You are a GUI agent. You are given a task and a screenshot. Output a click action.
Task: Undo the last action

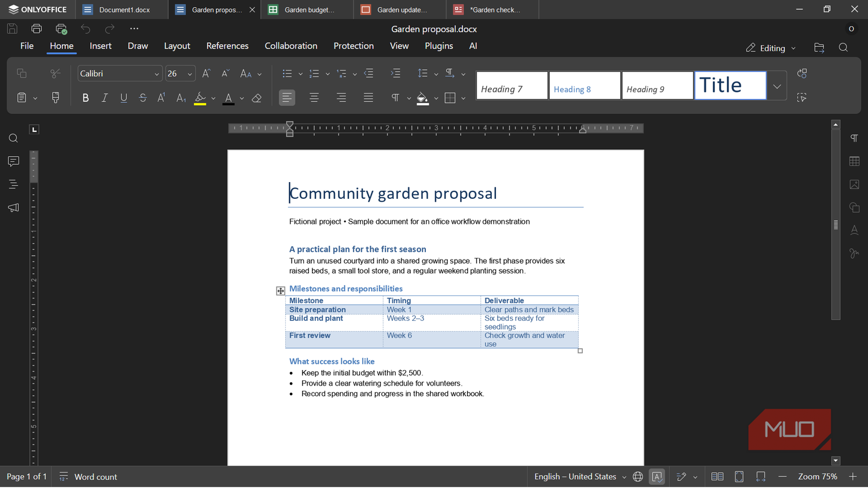coord(86,29)
